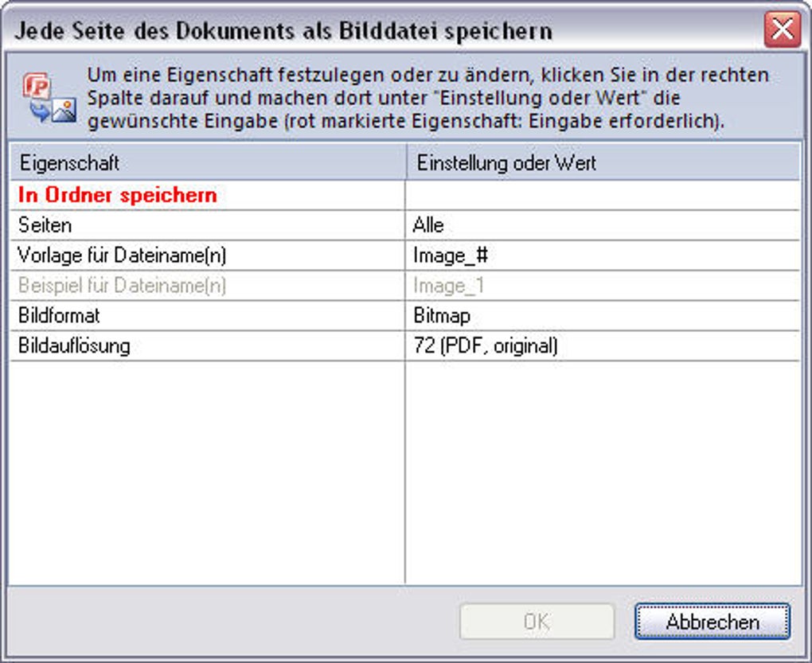This screenshot has width=812, height=663.
Task: Close the dialog with the red X button
Action: (782, 30)
